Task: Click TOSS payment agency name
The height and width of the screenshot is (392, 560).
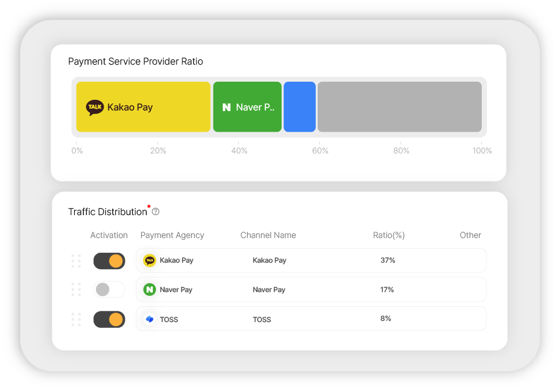Action: pos(169,320)
